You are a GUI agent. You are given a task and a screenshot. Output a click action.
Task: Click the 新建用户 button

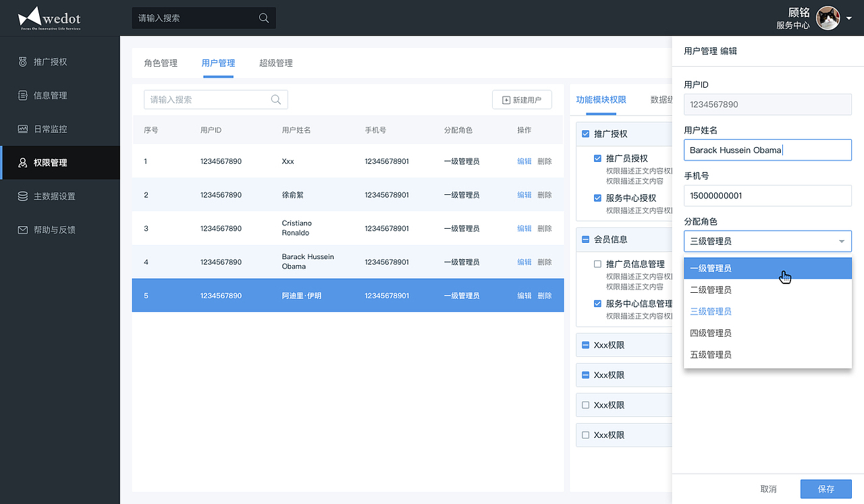point(522,99)
